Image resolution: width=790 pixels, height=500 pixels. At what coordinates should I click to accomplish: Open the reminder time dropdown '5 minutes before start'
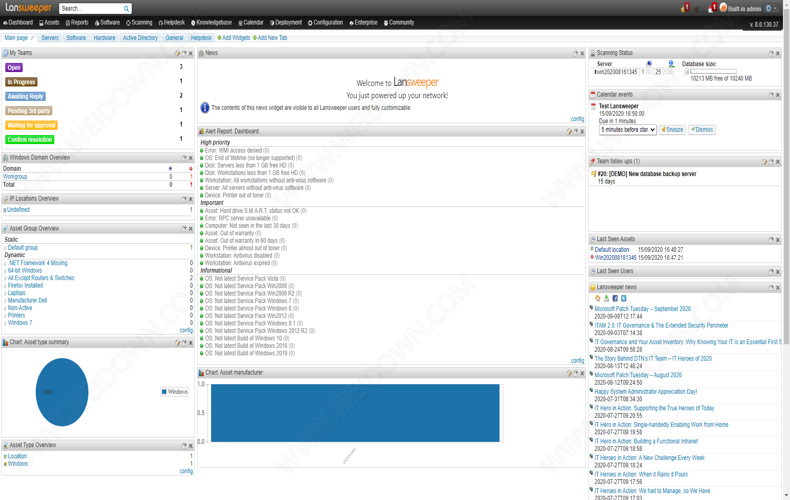point(628,130)
